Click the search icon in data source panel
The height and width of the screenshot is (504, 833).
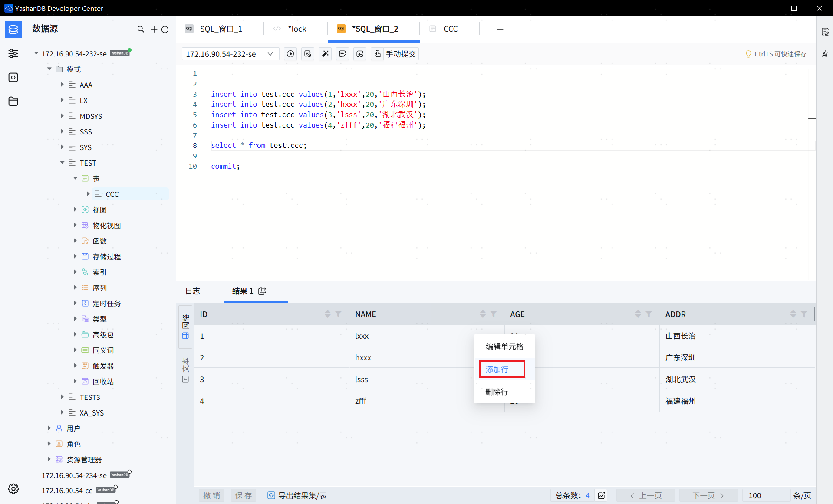tap(141, 29)
